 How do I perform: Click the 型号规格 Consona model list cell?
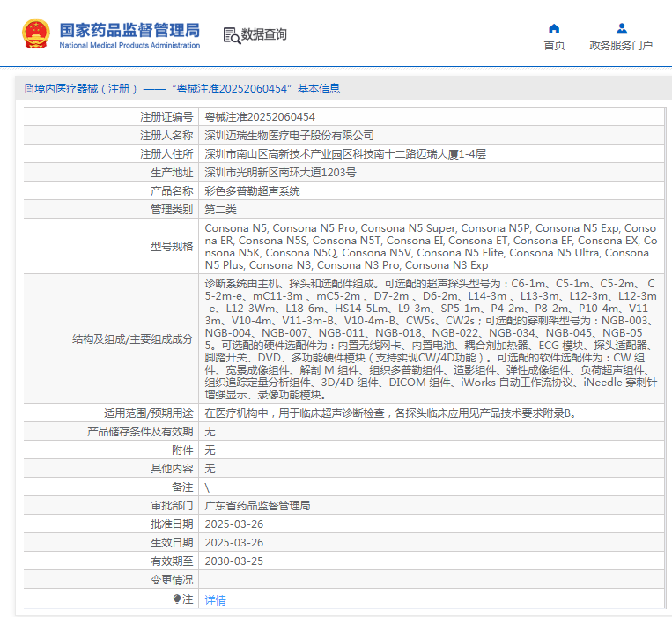pos(430,246)
